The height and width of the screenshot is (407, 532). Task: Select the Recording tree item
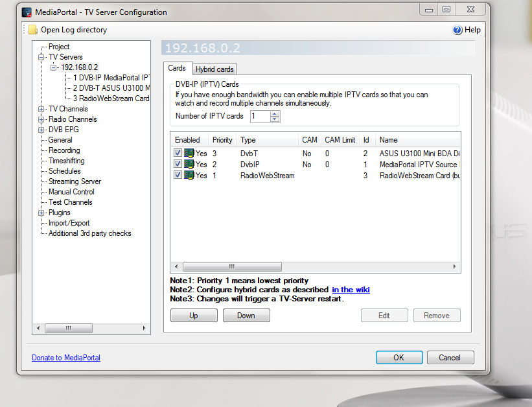(64, 150)
